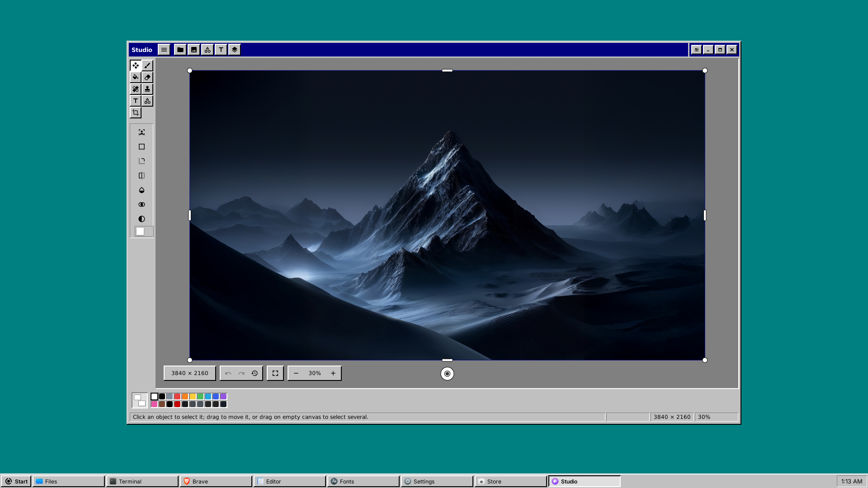
Task: Zoom in with the plus button
Action: pos(333,373)
